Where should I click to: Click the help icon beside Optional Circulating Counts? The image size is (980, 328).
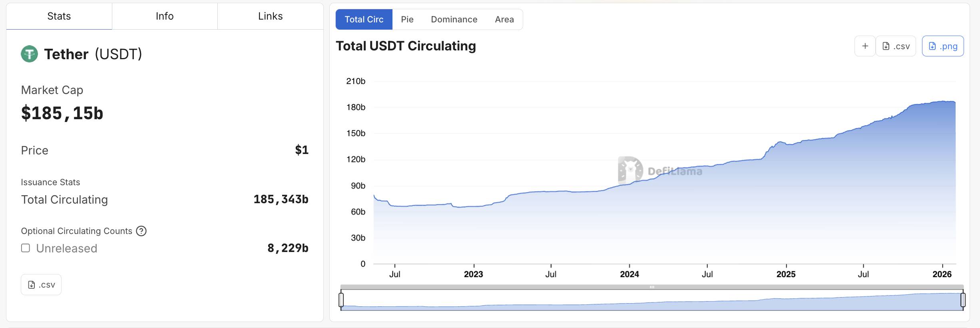pyautogui.click(x=141, y=231)
